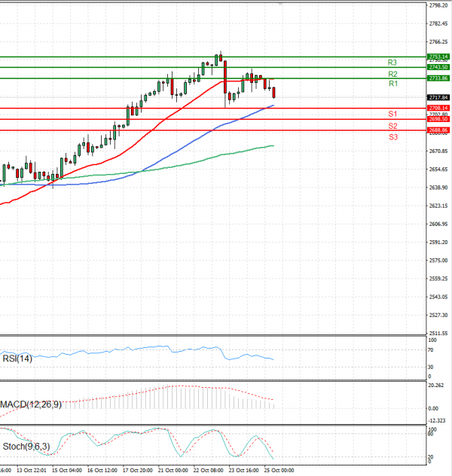Click the 16 Oct 12:00 time label
The height and width of the screenshot is (476, 452).
coord(102,470)
